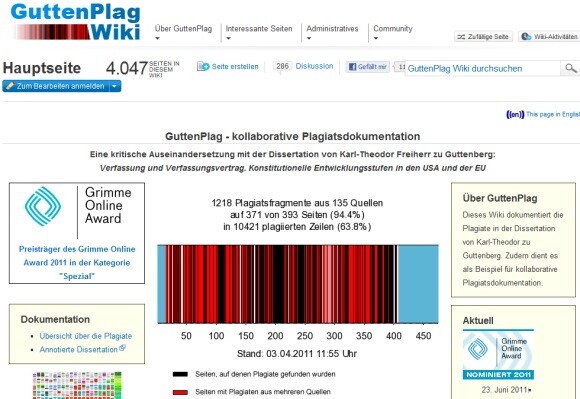Viewport: 580px width, 399px height.
Task: Click the pencil icon on edit button
Action: pyautogui.click(x=10, y=86)
